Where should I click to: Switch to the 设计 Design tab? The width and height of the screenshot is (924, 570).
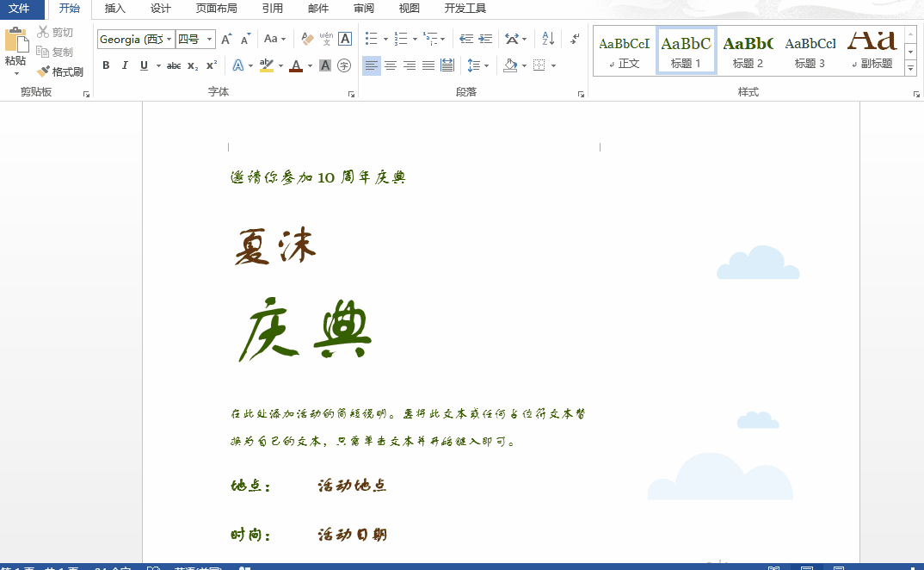click(160, 9)
